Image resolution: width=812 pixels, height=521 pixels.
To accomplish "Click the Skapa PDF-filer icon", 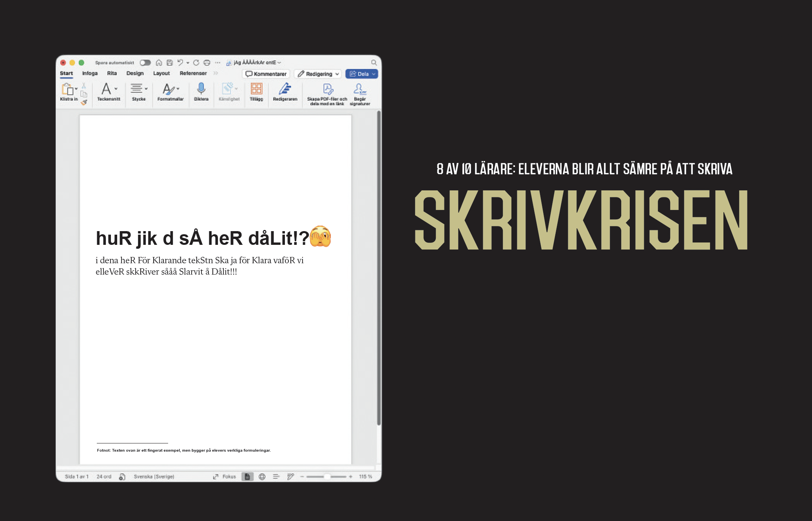I will point(328,89).
